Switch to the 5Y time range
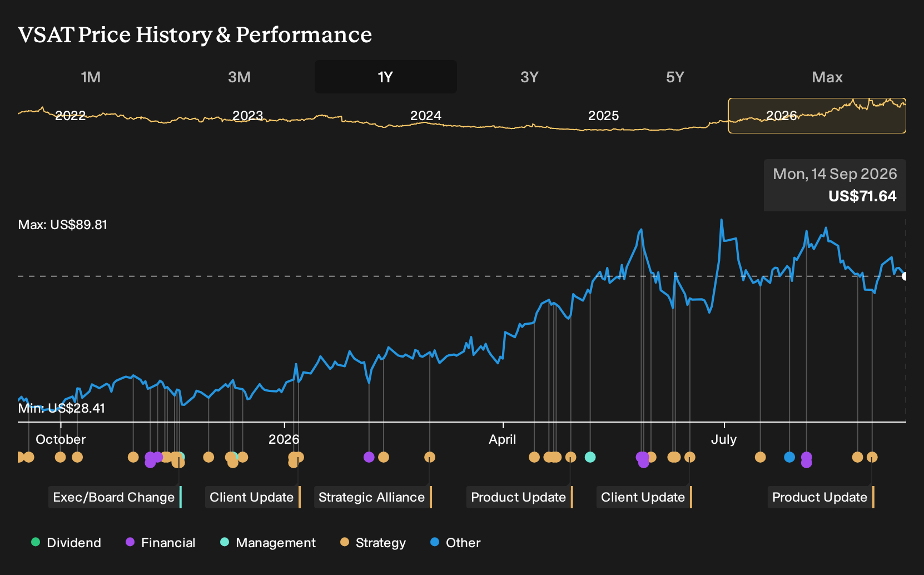This screenshot has width=924, height=575. pyautogui.click(x=675, y=77)
